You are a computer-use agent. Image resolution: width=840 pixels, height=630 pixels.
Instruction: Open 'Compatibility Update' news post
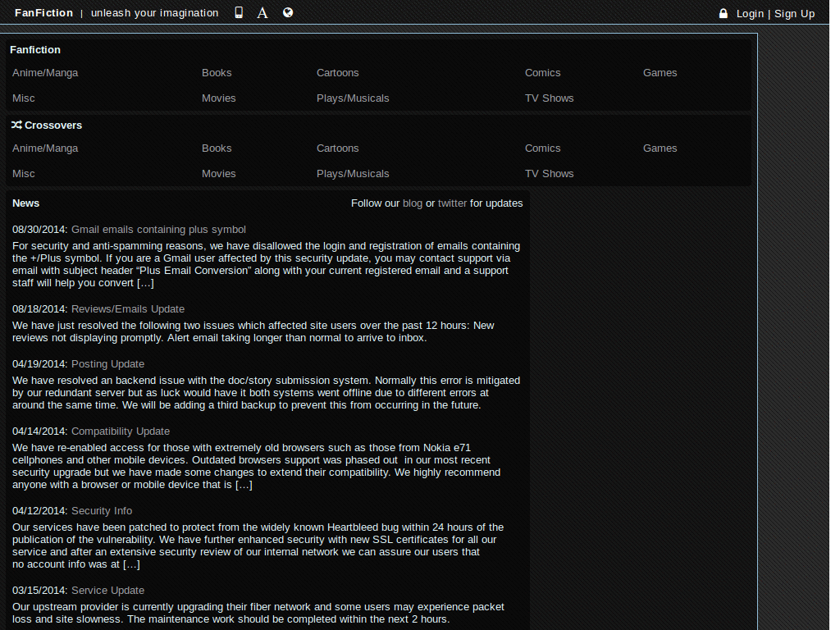coord(121,431)
